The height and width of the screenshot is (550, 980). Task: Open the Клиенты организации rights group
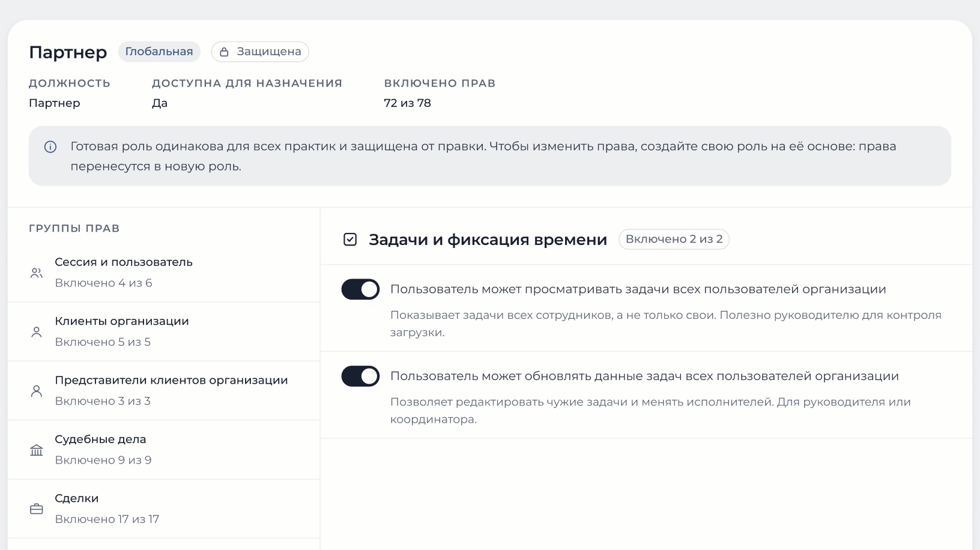[163, 331]
